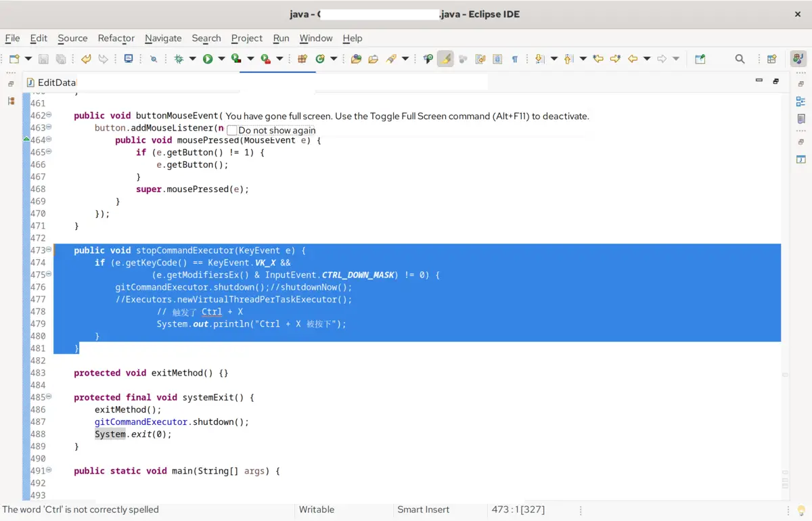Open the Next Annotation dropdown arrow
The image size is (812, 521).
(x=554, y=59)
